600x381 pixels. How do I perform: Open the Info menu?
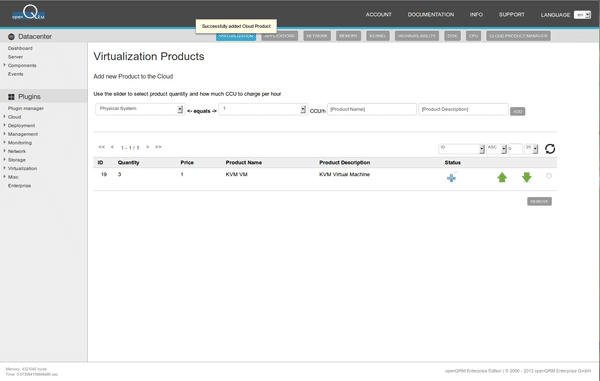tap(476, 15)
